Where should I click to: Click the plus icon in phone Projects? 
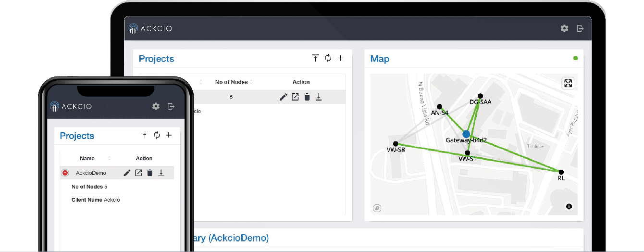(169, 135)
